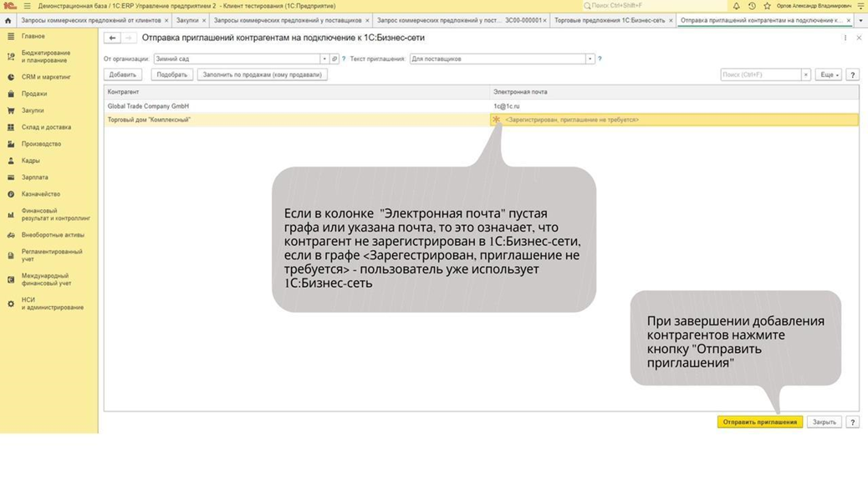868x501 pixels.
Task: Click Заполнить по продажам (кому продавали)
Action: click(262, 74)
